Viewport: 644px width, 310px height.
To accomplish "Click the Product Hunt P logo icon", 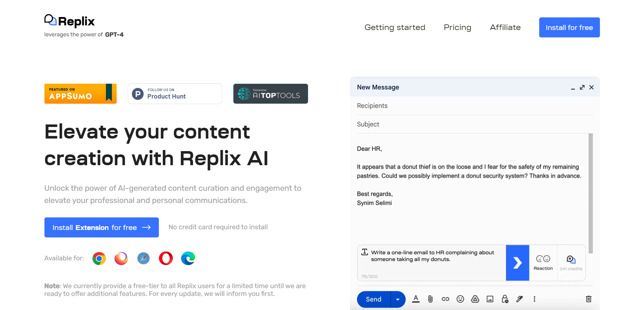I will [x=138, y=94].
